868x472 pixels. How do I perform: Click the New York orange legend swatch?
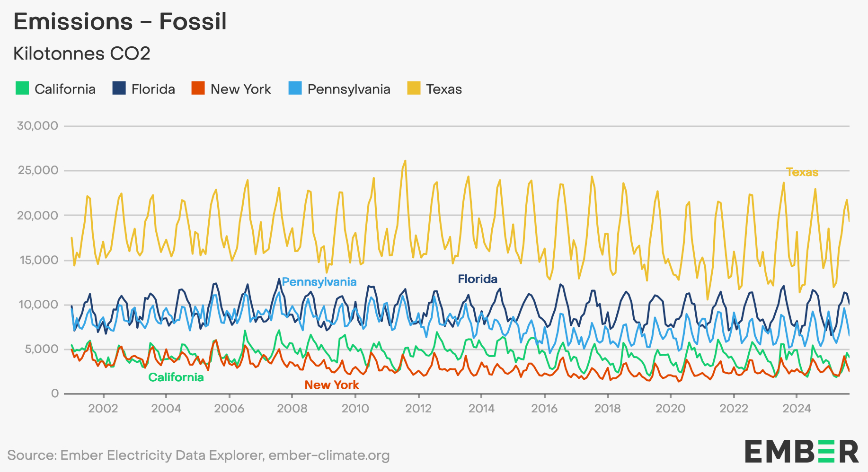coord(198,88)
